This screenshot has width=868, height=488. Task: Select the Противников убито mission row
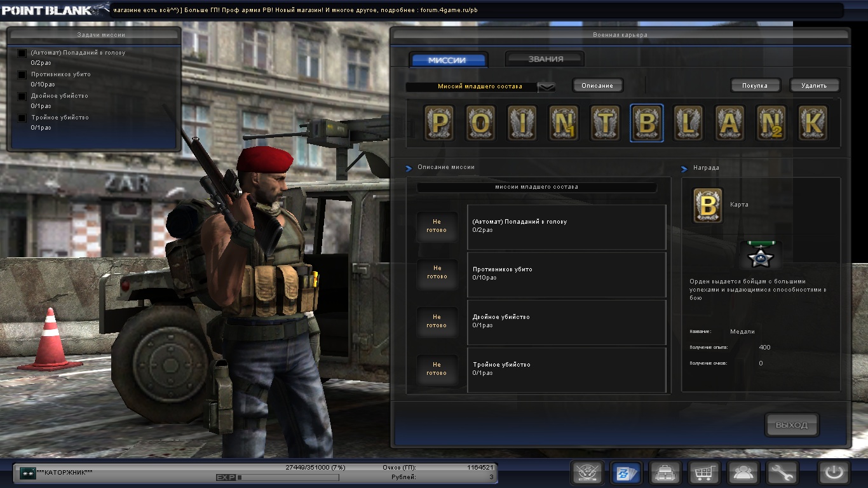[566, 274]
